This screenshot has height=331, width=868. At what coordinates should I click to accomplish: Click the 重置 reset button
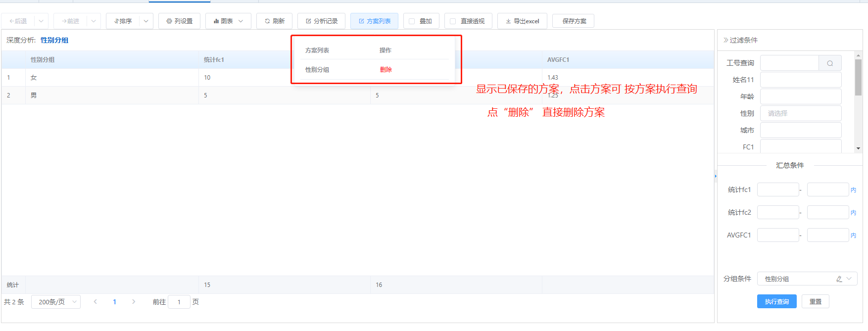[815, 302]
